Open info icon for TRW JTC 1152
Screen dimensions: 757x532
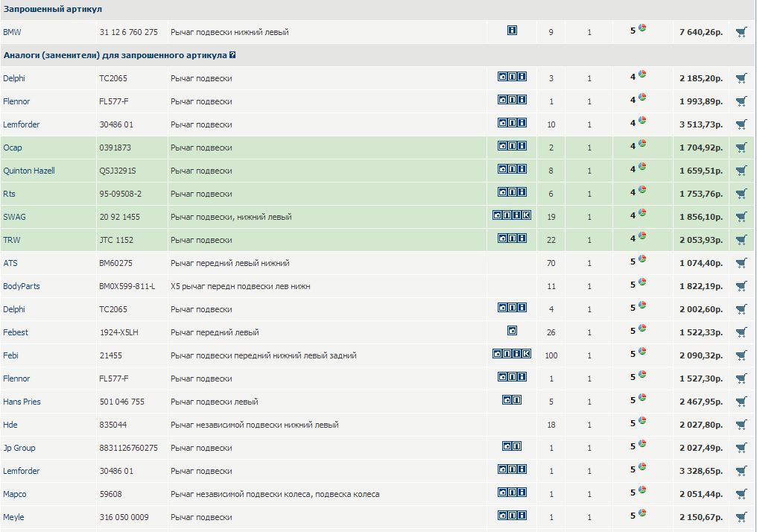[522, 238]
